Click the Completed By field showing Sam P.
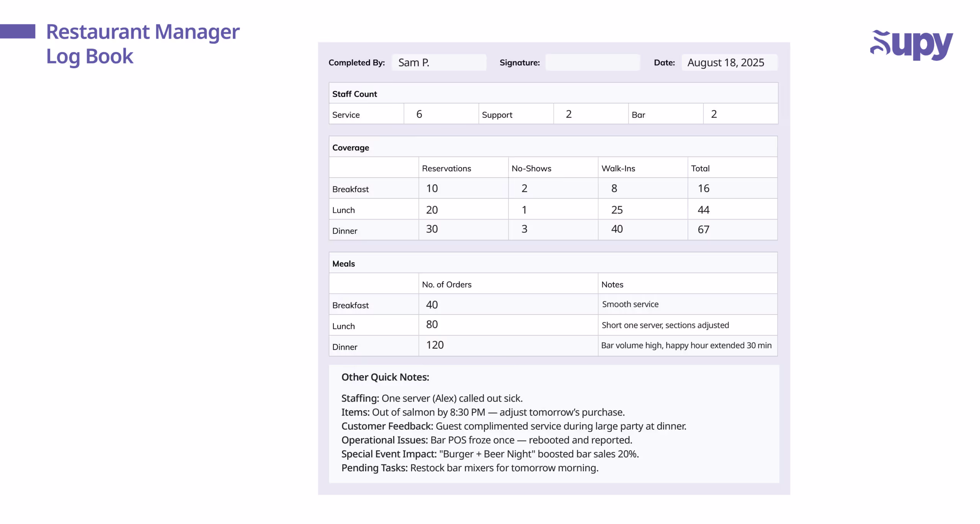Screen dimensions: 980x524 pos(439,62)
